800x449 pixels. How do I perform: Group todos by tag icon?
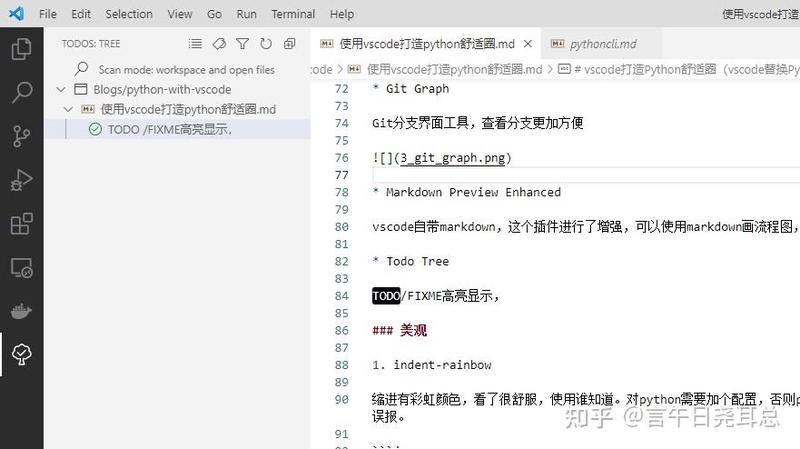219,44
